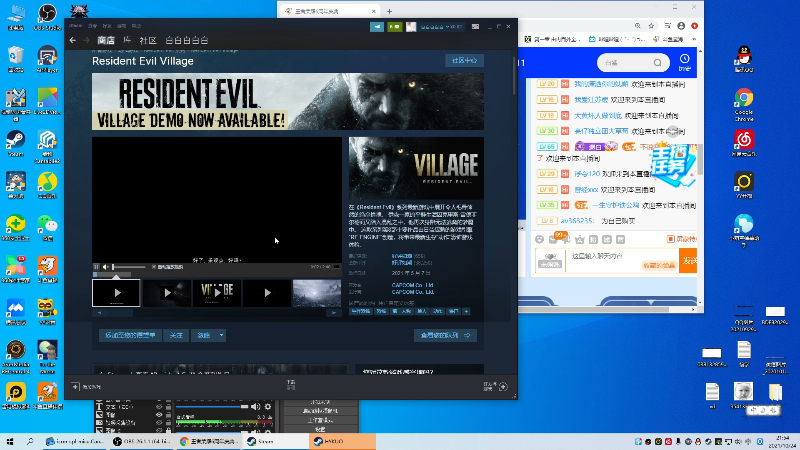Go forward in Steam navigation
Image resolution: width=800 pixels, height=450 pixels.
[86, 40]
